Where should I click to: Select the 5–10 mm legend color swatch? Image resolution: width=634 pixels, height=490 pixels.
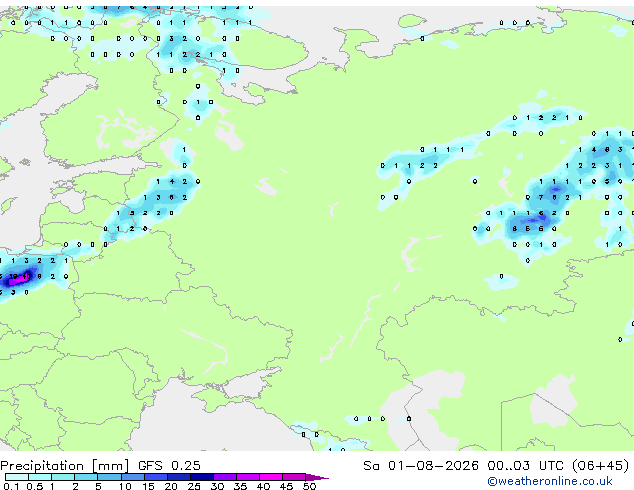[x=109, y=477]
